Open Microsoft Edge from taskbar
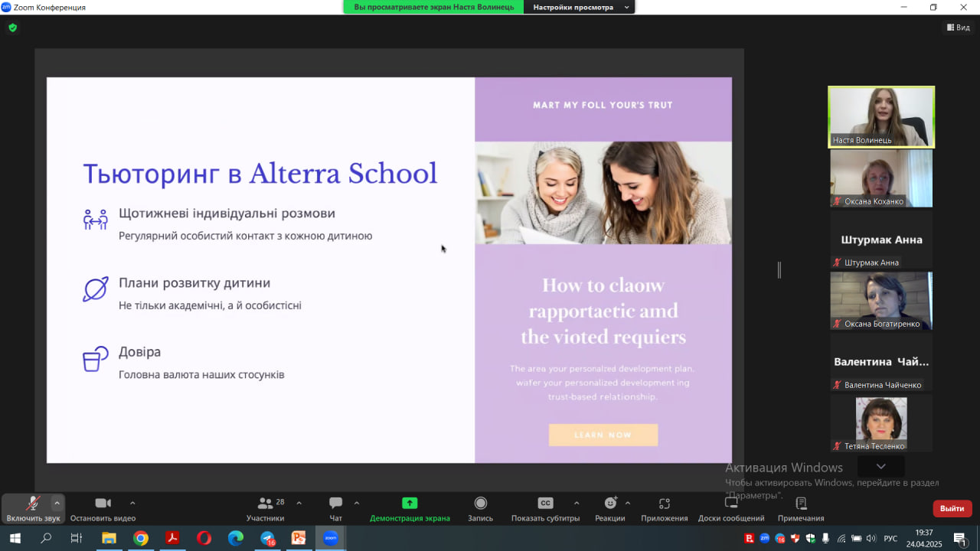980x551 pixels. click(236, 538)
